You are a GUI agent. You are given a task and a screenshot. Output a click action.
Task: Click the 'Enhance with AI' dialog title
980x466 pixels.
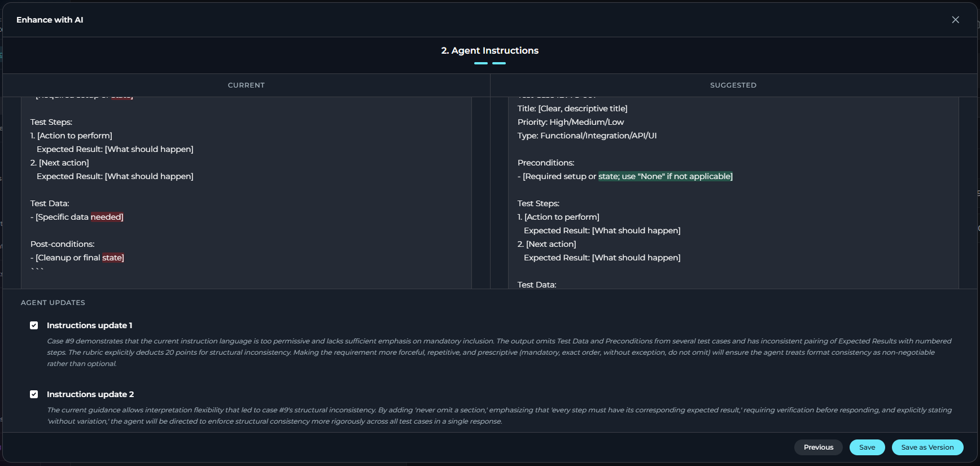pyautogui.click(x=50, y=20)
